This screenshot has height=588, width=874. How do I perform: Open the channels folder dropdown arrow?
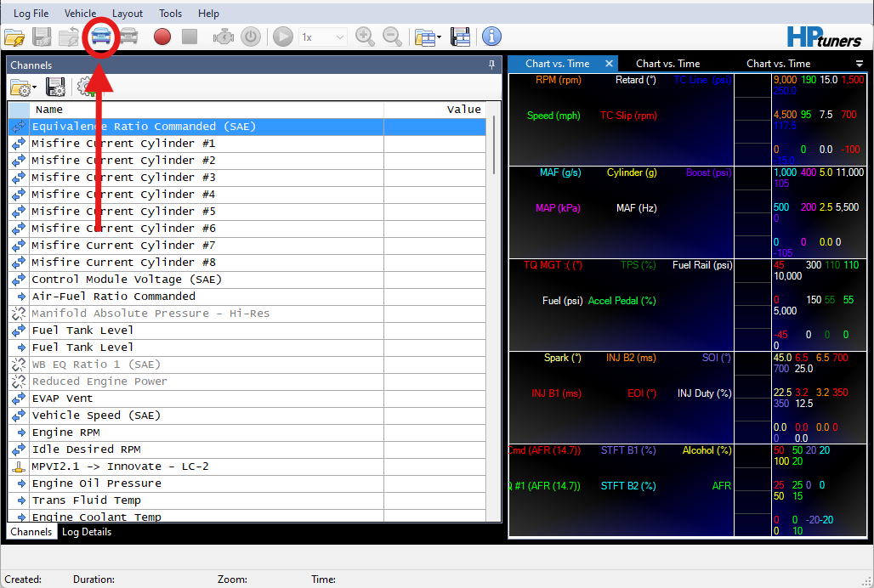click(x=35, y=88)
